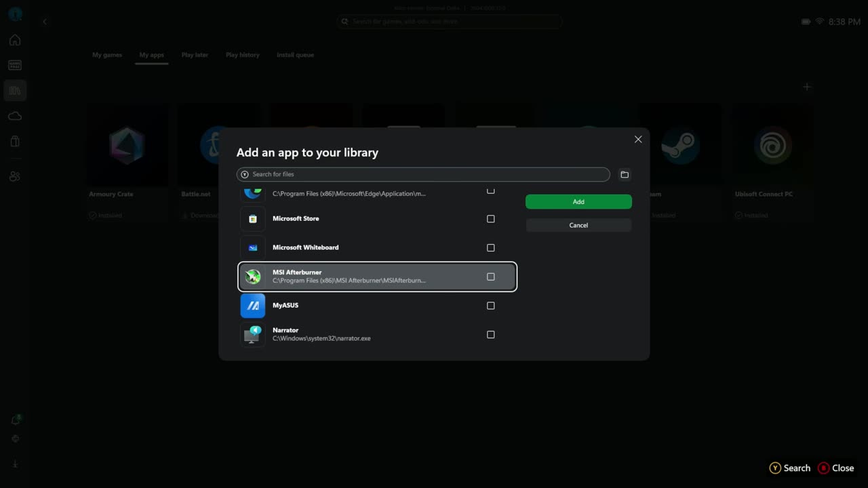
Task: Tick the Microsoft Store checkbox
Action: point(491,219)
